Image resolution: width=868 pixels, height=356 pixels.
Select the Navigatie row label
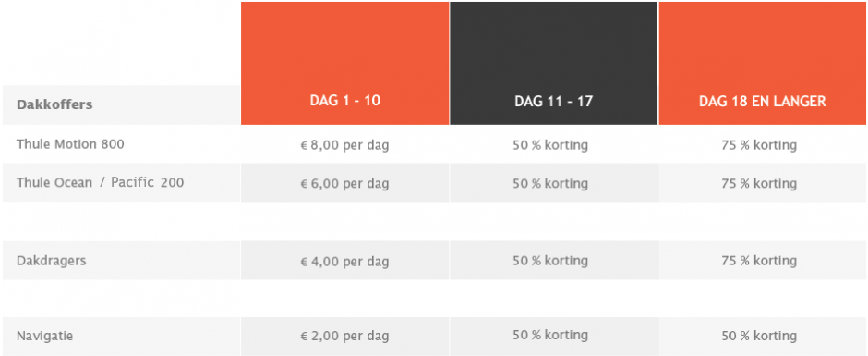coord(45,336)
